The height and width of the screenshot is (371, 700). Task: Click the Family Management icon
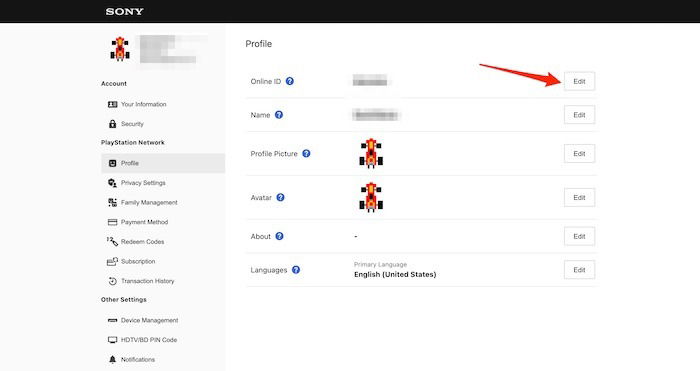point(112,202)
